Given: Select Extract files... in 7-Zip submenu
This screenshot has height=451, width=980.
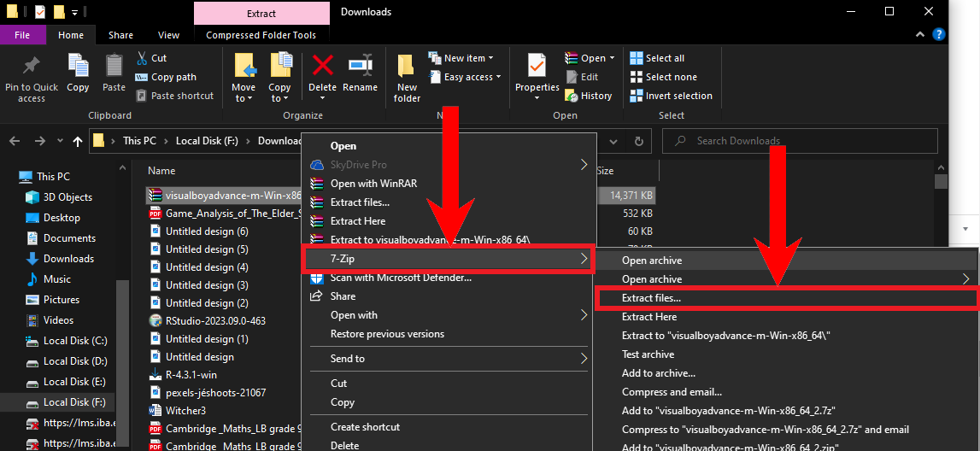Looking at the screenshot, I should click(651, 298).
